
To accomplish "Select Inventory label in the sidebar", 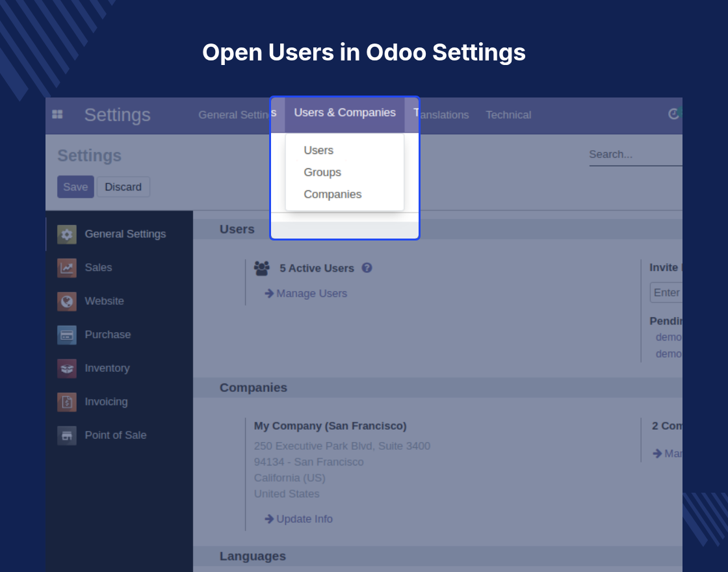I will pos(107,368).
